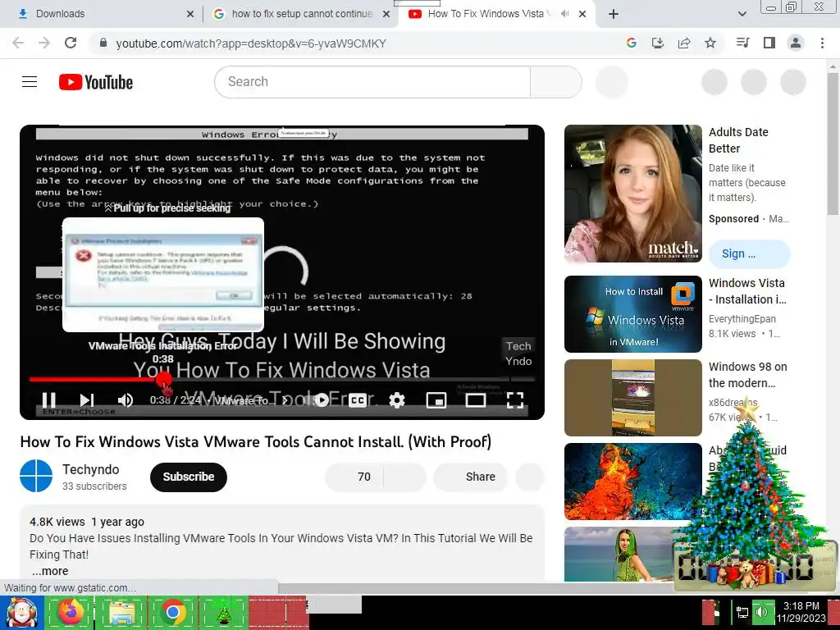The height and width of the screenshot is (630, 840).
Task: Switch to theater mode
Action: 475,399
